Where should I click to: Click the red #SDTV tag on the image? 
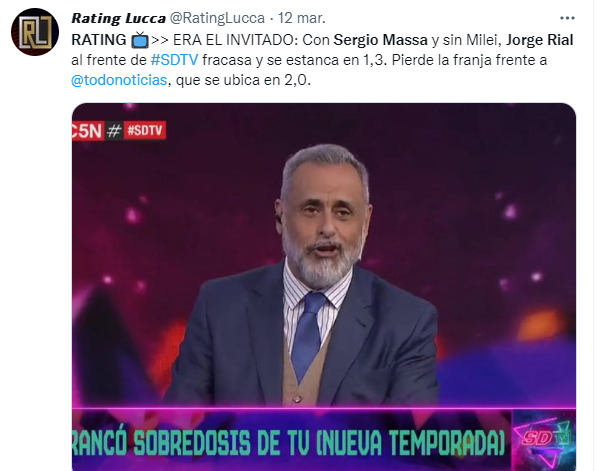[x=145, y=131]
